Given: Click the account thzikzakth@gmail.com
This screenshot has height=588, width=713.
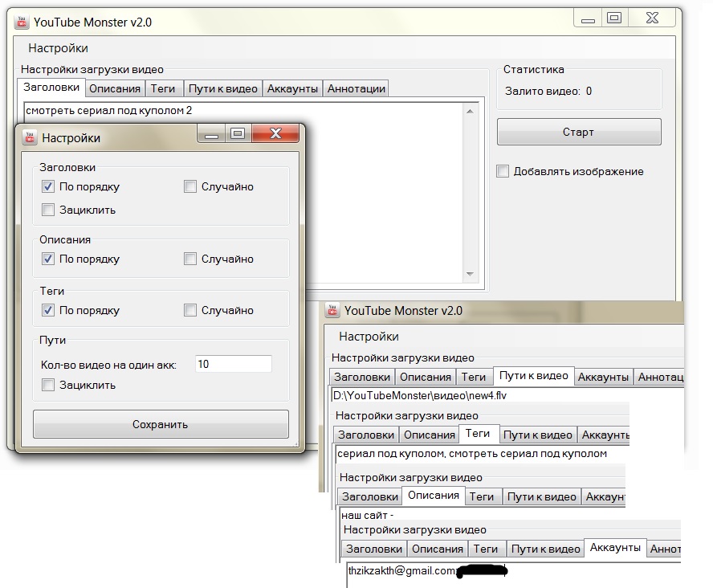Looking at the screenshot, I should [402, 570].
